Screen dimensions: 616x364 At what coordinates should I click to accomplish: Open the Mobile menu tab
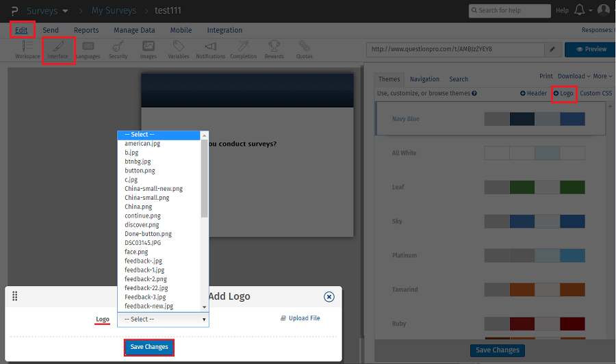pyautogui.click(x=181, y=30)
